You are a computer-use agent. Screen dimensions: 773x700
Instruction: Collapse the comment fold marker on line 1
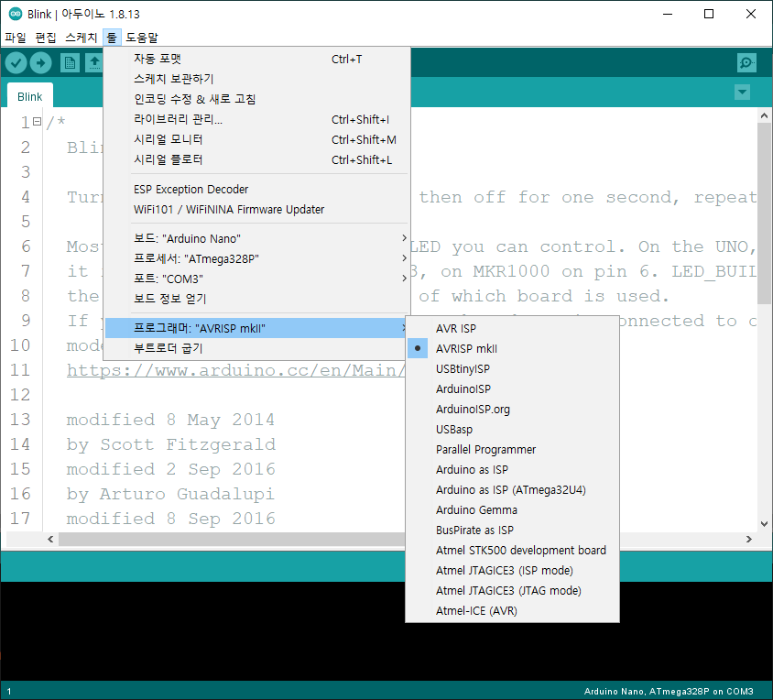click(x=37, y=121)
